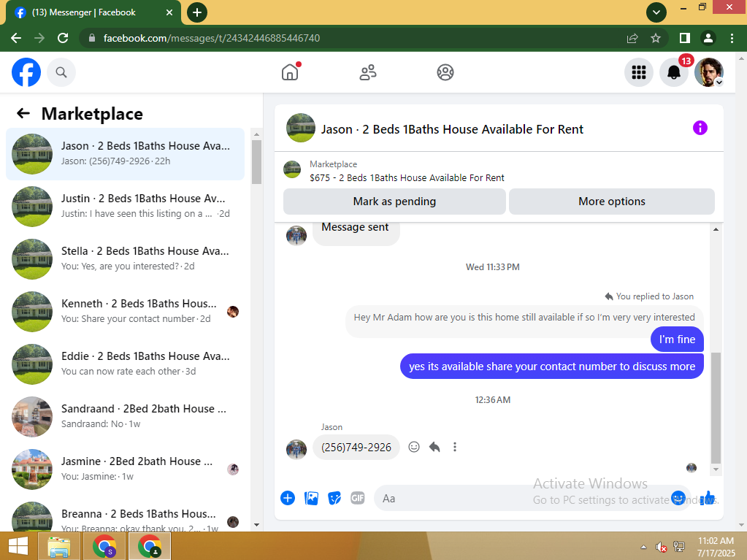
Task: Toggle the Chrome side panel
Action: click(x=685, y=38)
